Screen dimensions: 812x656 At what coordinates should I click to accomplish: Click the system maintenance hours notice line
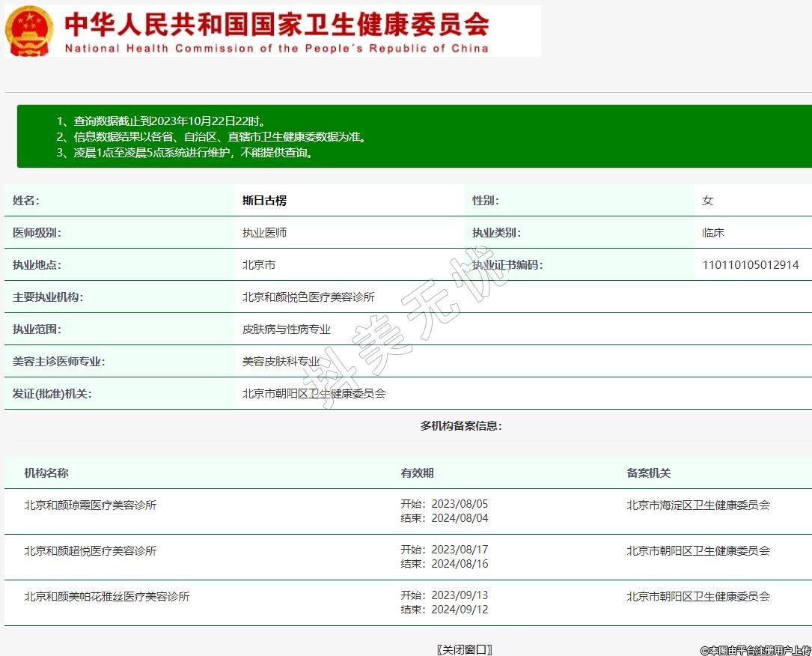(x=185, y=153)
